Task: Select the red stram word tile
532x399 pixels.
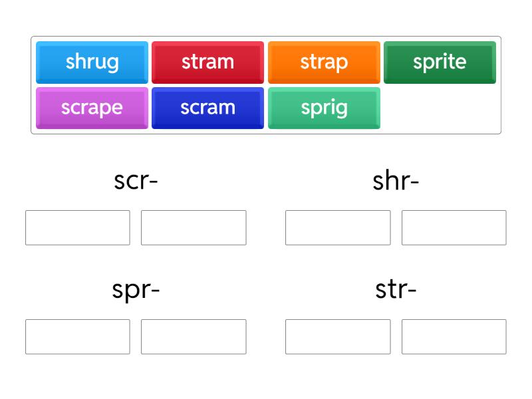Action: pyautogui.click(x=207, y=62)
